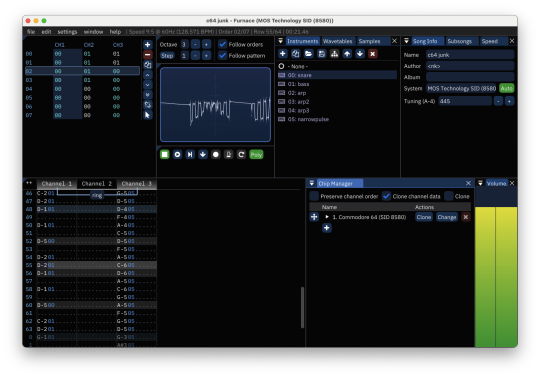This screenshot has width=540, height=377.
Task: Select instrument 05: narrowpulse
Action: coord(337,119)
